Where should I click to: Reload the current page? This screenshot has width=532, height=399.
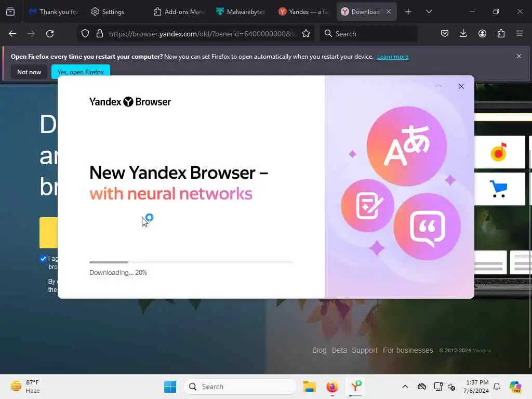(50, 34)
